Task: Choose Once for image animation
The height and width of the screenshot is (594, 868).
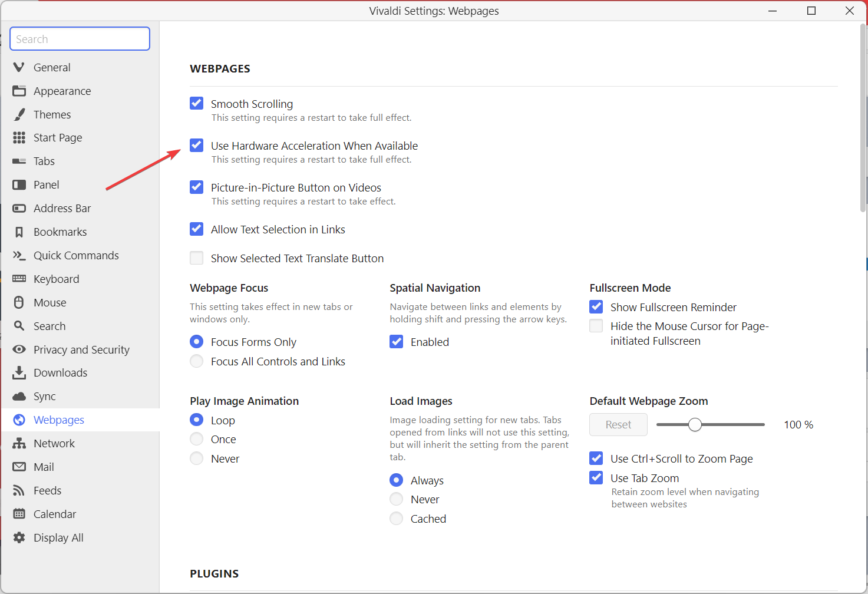Action: (197, 439)
